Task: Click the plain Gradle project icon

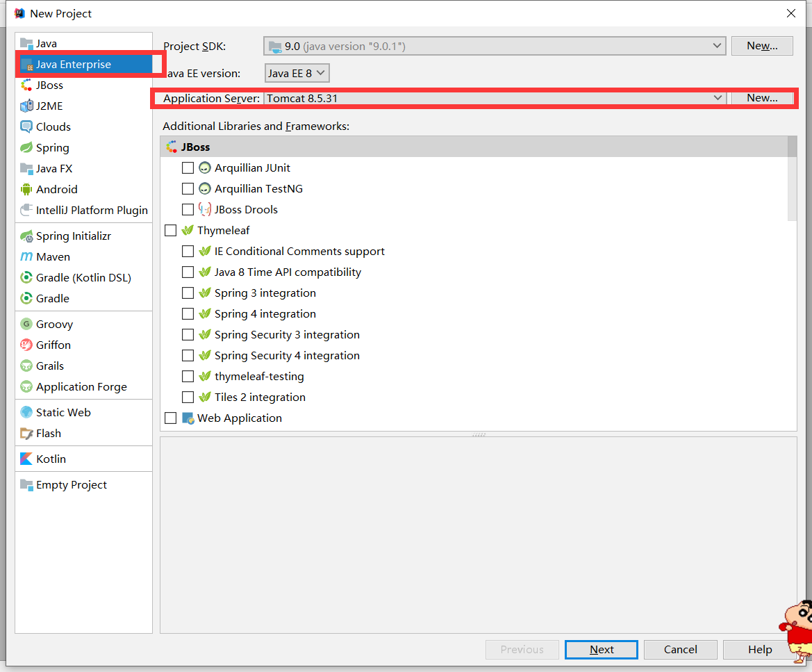Action: [x=26, y=298]
